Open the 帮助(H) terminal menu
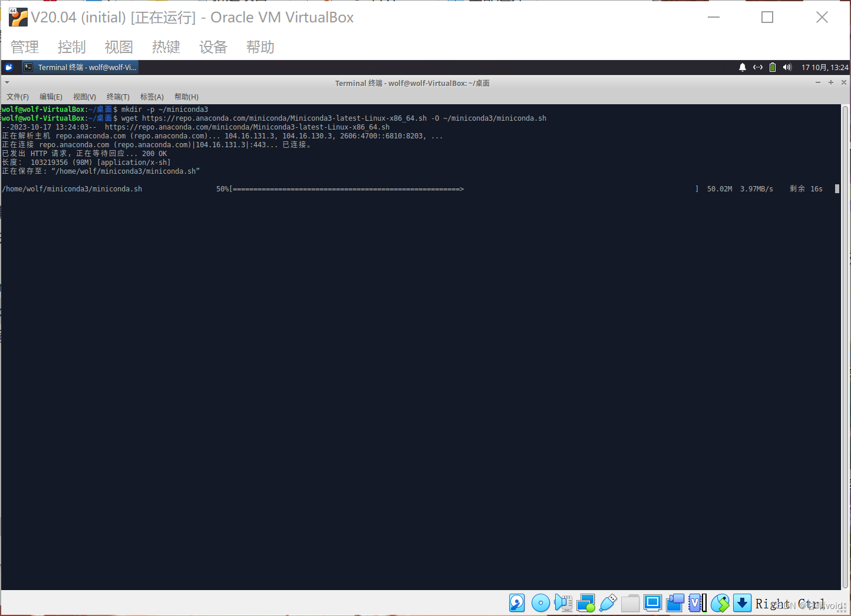The image size is (851, 616). pyautogui.click(x=186, y=97)
